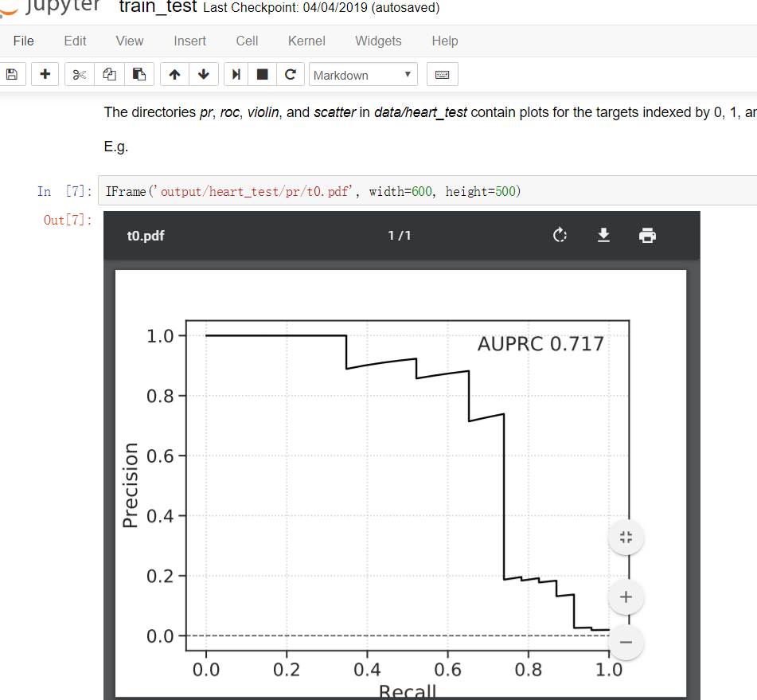This screenshot has width=757, height=700.
Task: Cut the selected cell
Action: 77,74
